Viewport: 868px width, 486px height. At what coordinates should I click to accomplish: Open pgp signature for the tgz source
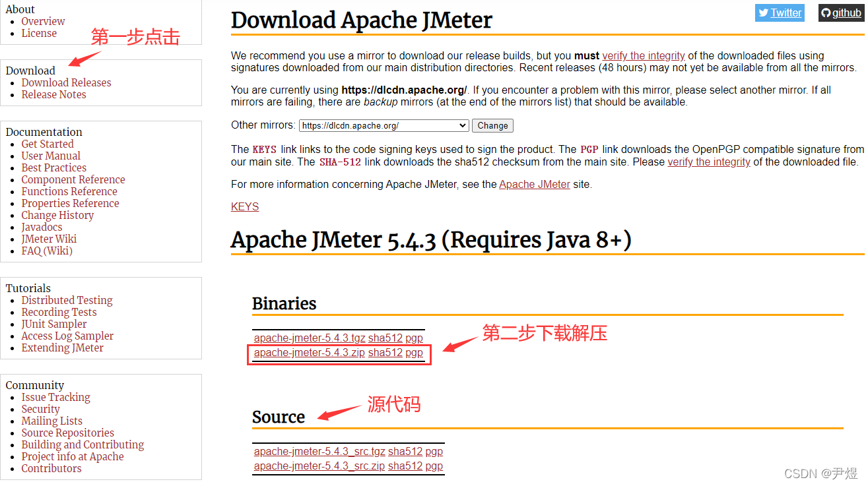tap(434, 451)
